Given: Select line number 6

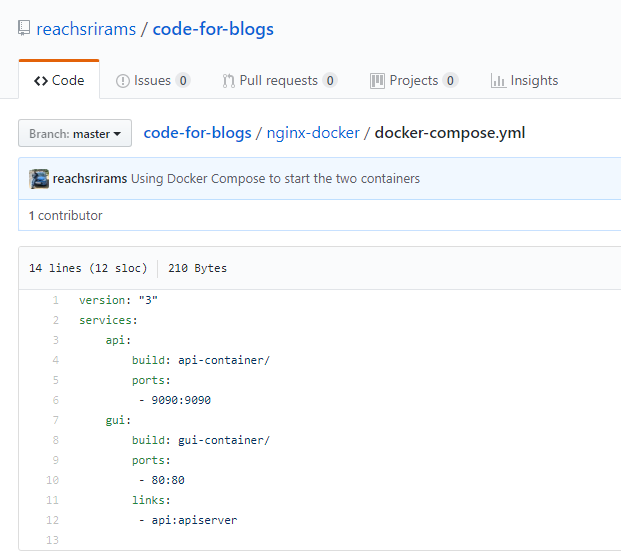Looking at the screenshot, I should [56, 400].
